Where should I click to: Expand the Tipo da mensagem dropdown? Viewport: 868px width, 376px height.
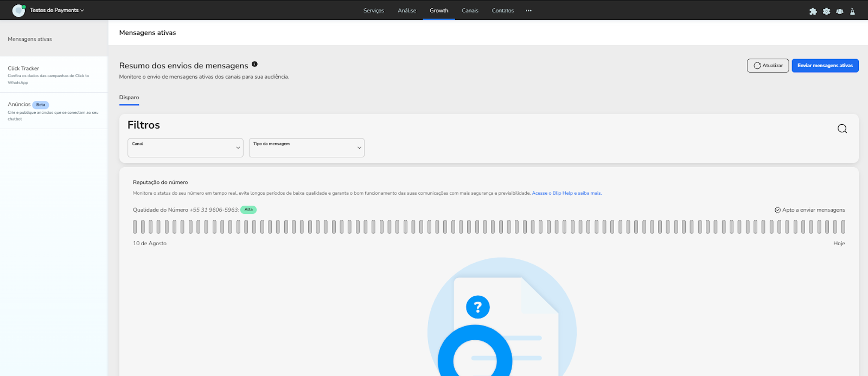(307, 148)
